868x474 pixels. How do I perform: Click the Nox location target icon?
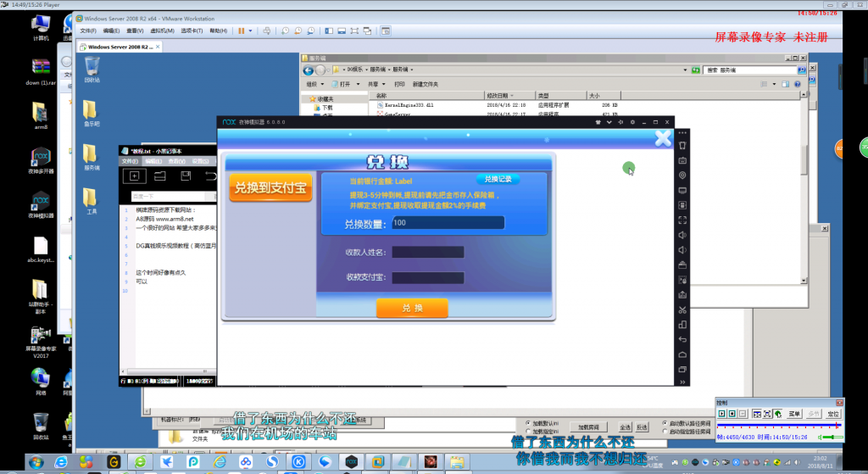[682, 175]
